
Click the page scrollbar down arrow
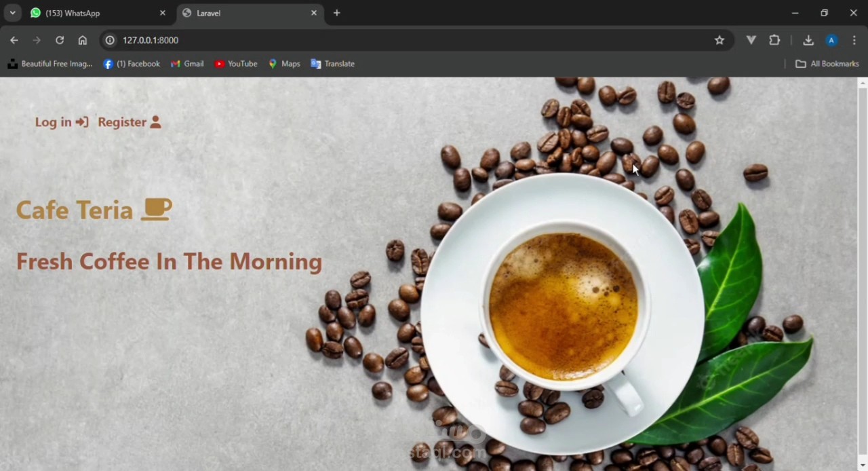pos(863,465)
